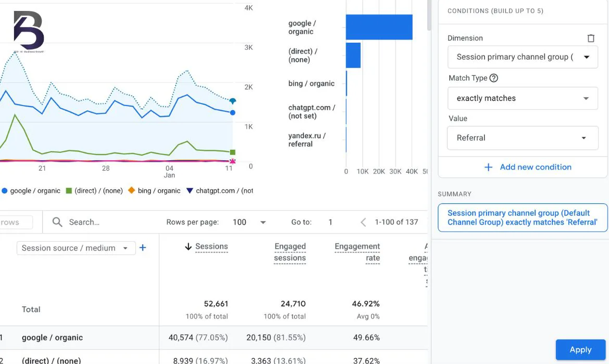The height and width of the screenshot is (364, 609).
Task: Toggle the bing / organic series in the legend
Action: [132, 191]
